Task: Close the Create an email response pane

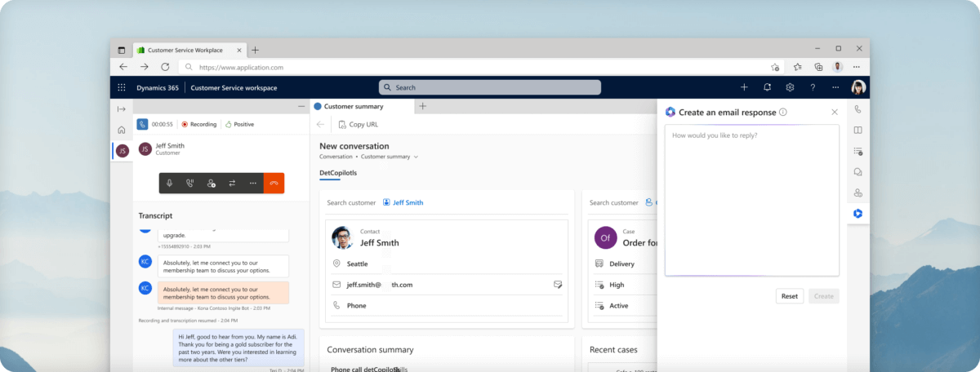Action: [834, 112]
